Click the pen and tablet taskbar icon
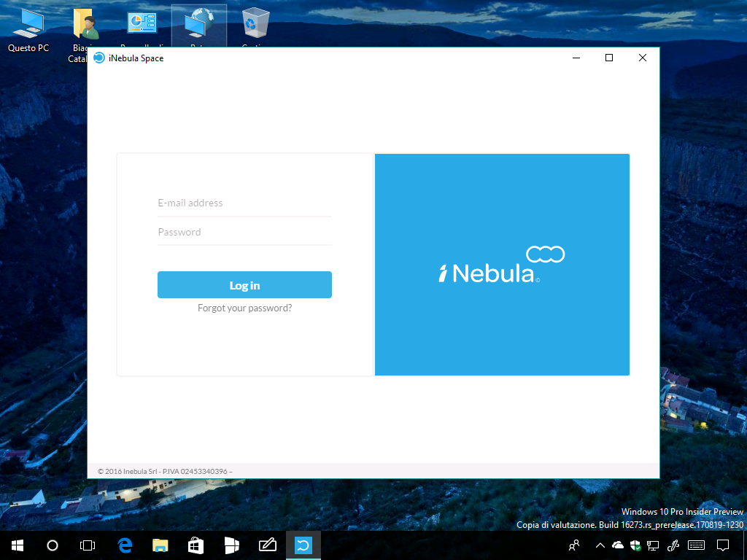This screenshot has width=747, height=560. pyautogui.click(x=267, y=545)
